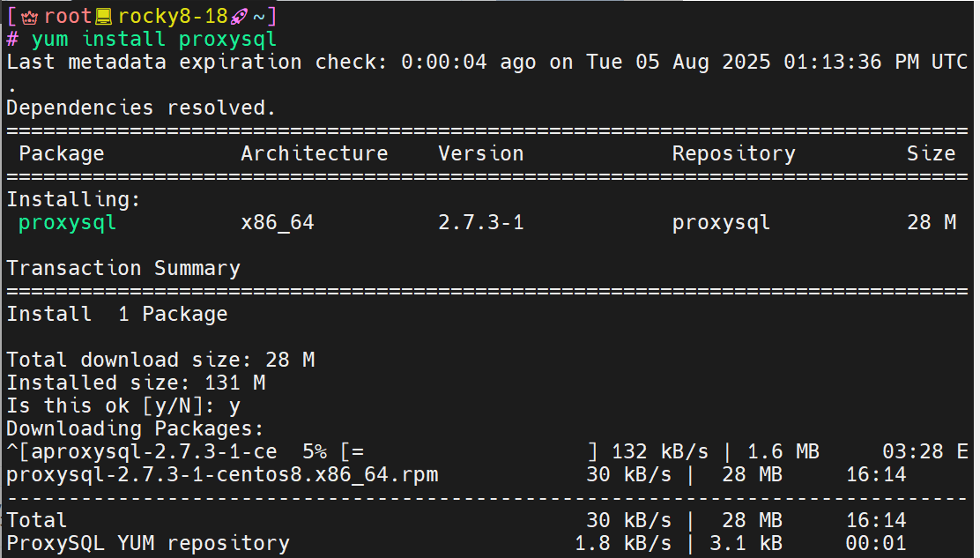Click the 'Package' column header
This screenshot has height=558, width=980.
click(x=62, y=153)
